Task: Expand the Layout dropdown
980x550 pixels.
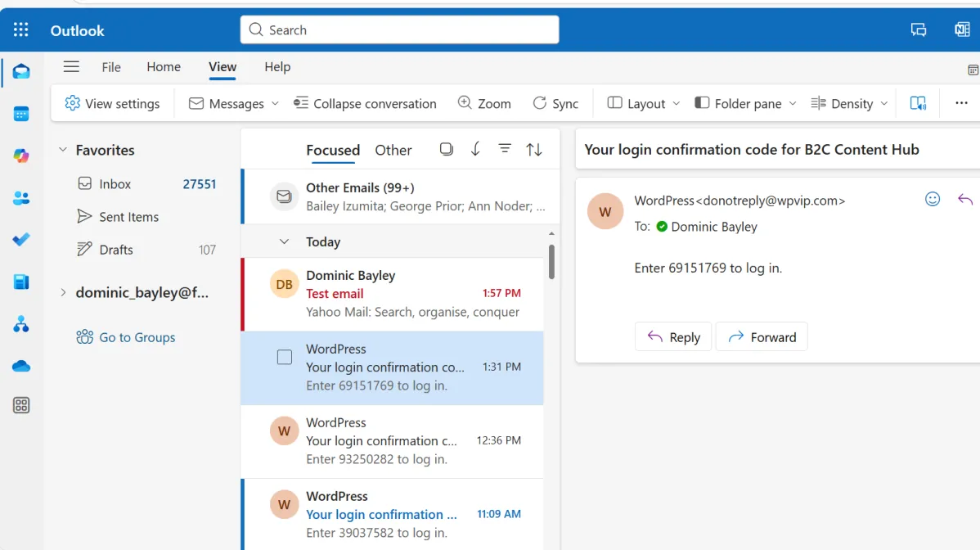Action: pos(644,103)
